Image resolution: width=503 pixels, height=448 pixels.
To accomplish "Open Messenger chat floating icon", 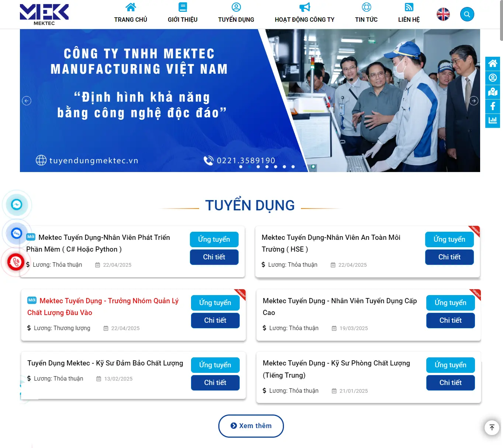I will coord(17,204).
